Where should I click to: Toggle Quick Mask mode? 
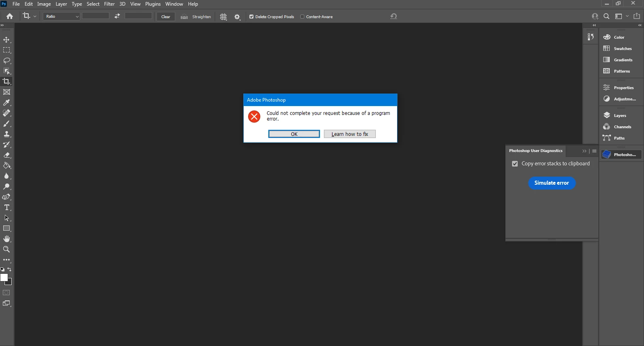click(6, 293)
